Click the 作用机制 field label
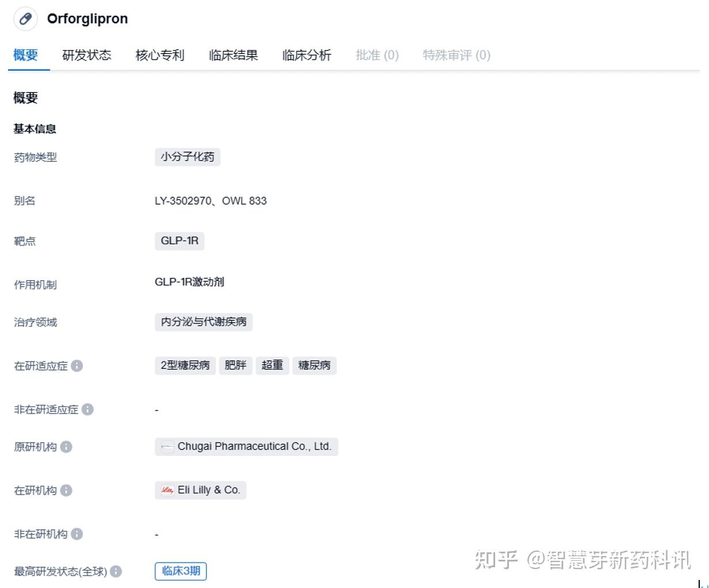 coord(35,285)
